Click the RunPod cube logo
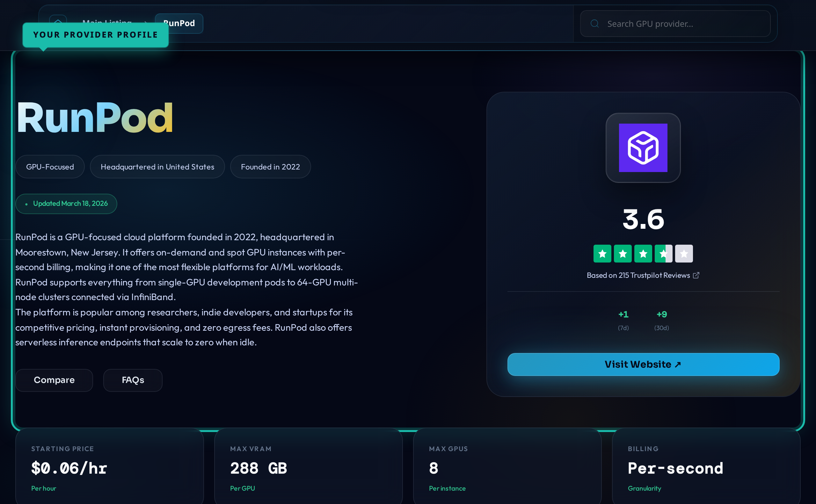Screen dimensions: 816x504 pyautogui.click(x=643, y=148)
